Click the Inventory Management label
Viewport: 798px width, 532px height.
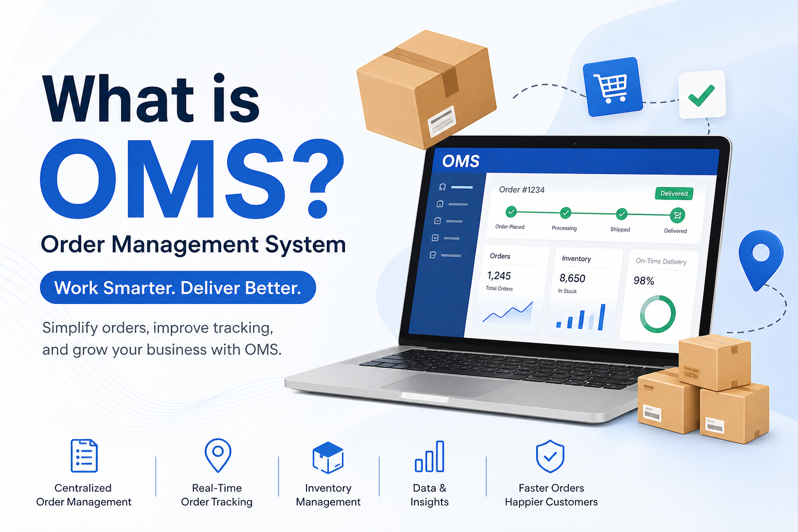pyautogui.click(x=328, y=495)
